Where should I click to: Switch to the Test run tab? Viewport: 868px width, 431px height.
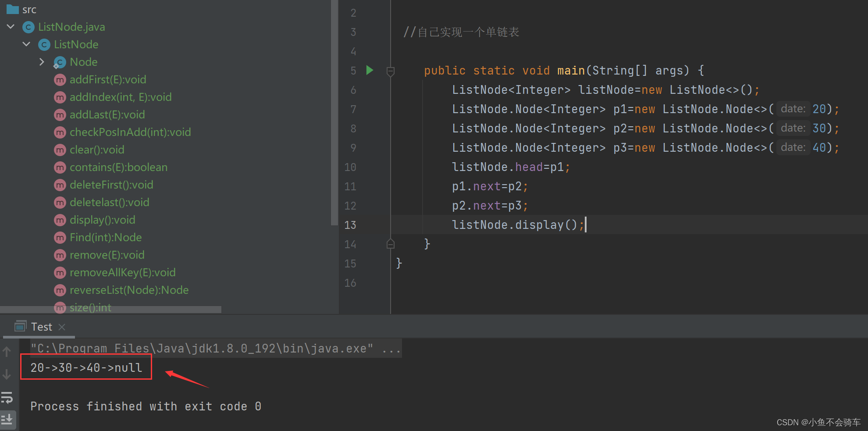41,327
